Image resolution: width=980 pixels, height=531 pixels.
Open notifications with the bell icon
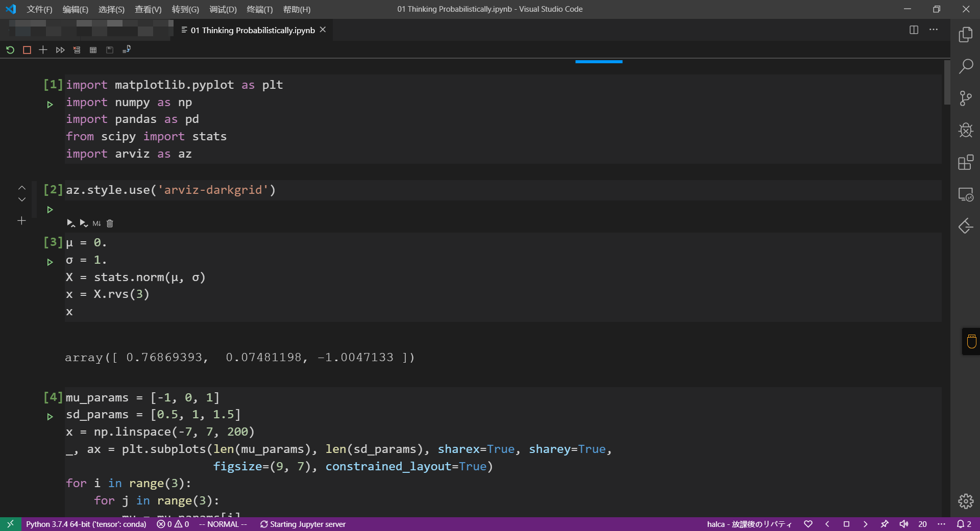click(964, 524)
